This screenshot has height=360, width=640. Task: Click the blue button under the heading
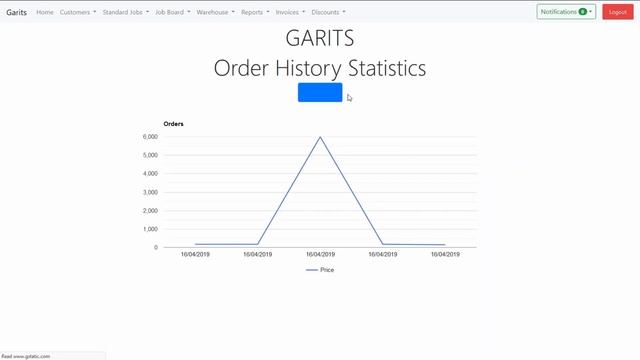point(320,92)
